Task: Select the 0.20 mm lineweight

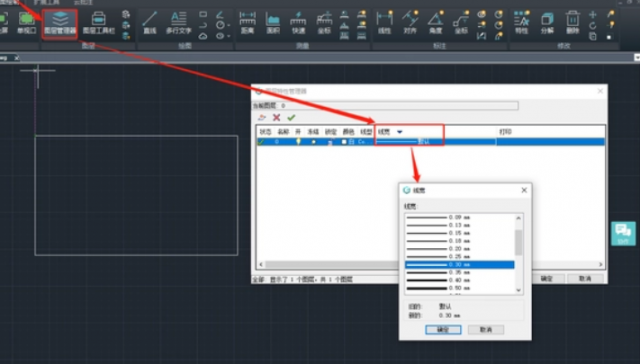Action: tap(460, 249)
